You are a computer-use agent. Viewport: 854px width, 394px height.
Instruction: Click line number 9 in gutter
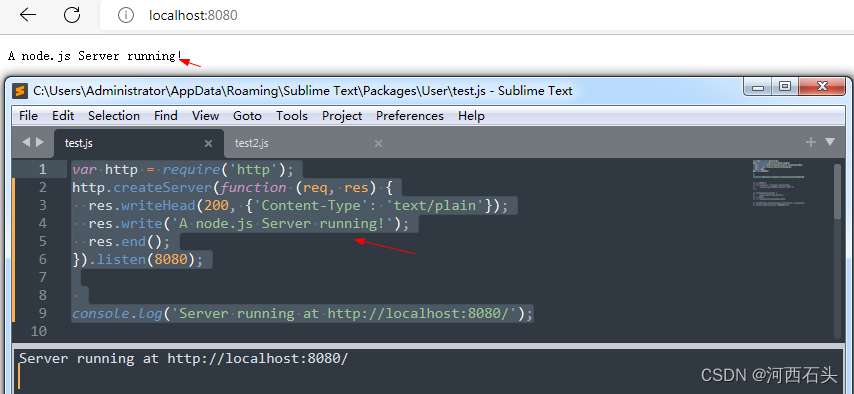click(x=42, y=313)
